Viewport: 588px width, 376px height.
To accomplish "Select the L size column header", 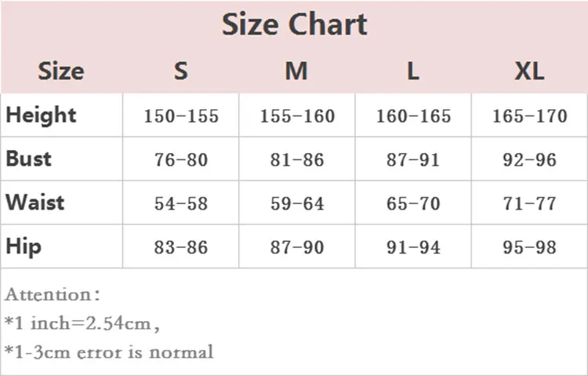I will pos(413,71).
